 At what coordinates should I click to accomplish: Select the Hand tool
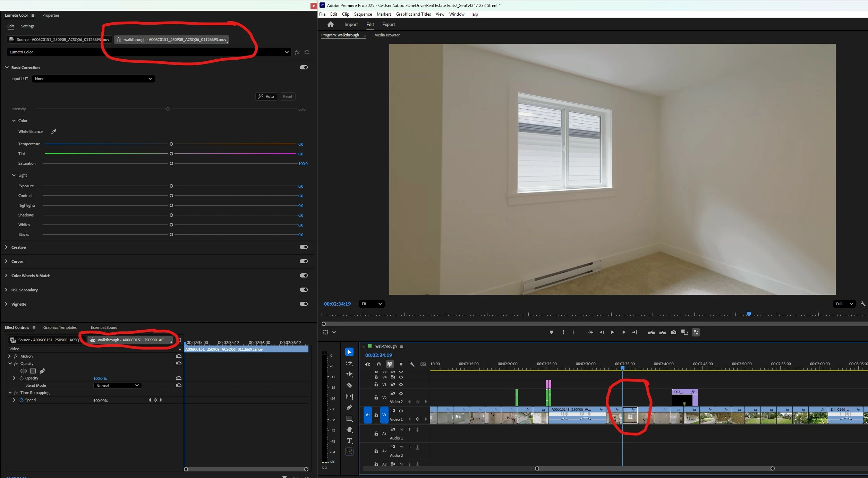click(349, 429)
